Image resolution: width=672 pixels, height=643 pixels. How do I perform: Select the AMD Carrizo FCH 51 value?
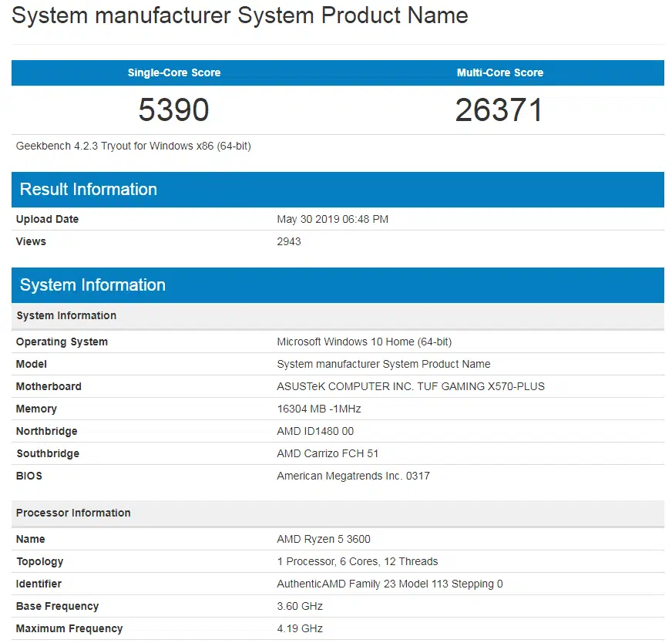tap(328, 453)
